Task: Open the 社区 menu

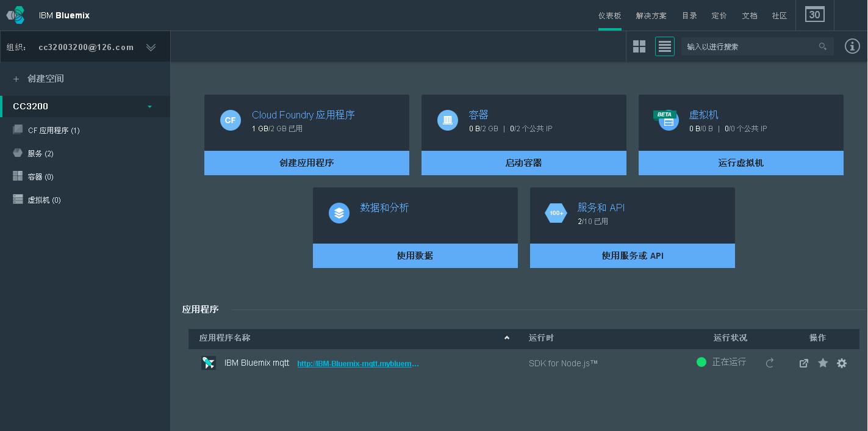Action: pos(780,16)
